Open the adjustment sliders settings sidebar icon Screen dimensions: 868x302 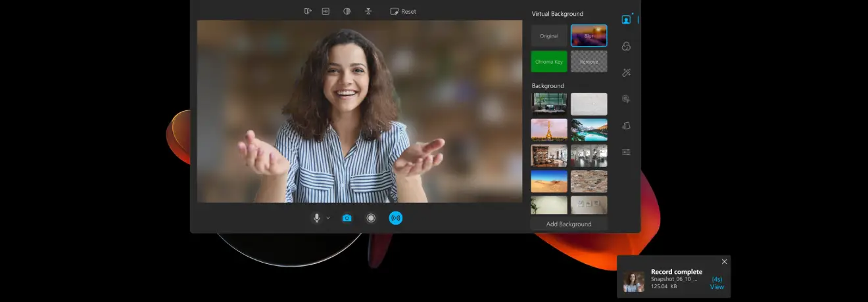pos(626,152)
